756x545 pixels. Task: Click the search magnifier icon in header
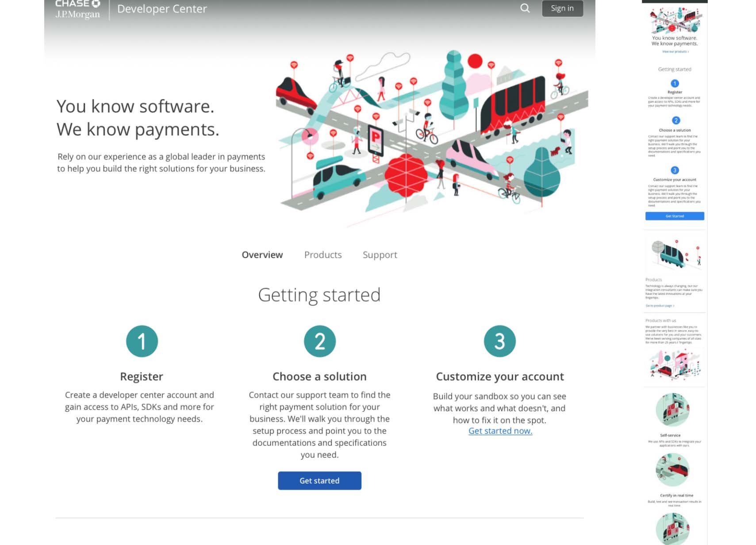pyautogui.click(x=525, y=8)
